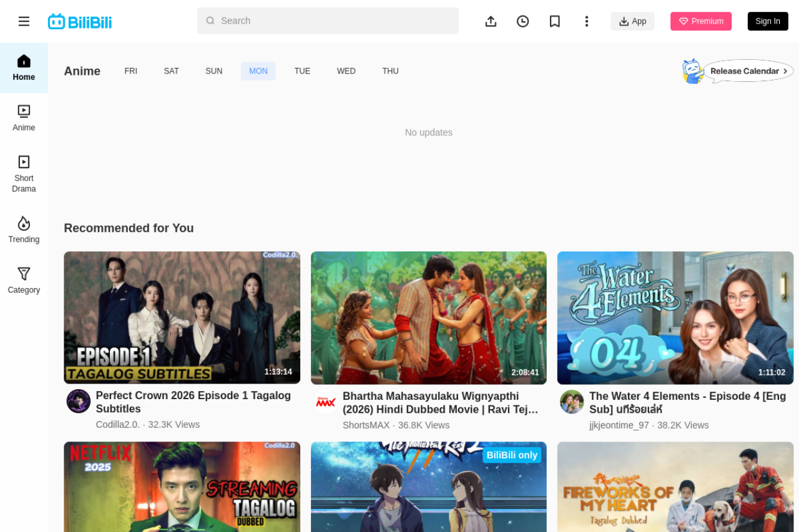
Task: Go to Anime in the sidebar
Action: tap(24, 118)
